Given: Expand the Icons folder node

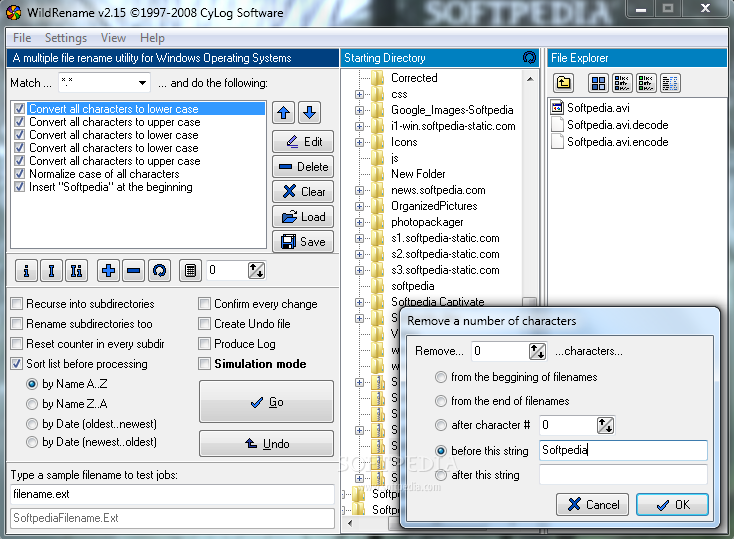Looking at the screenshot, I should click(x=359, y=142).
